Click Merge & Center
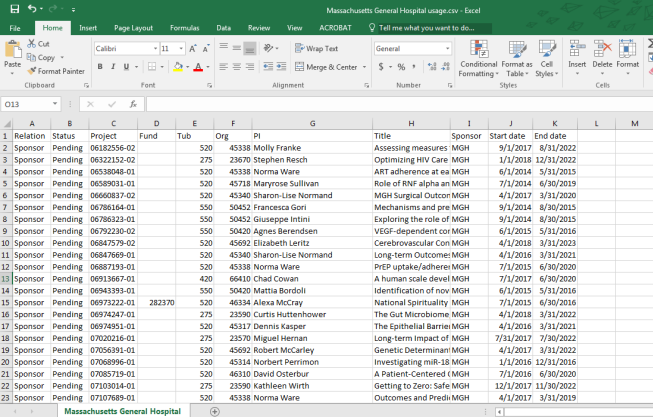The image size is (653, 417). 326,67
